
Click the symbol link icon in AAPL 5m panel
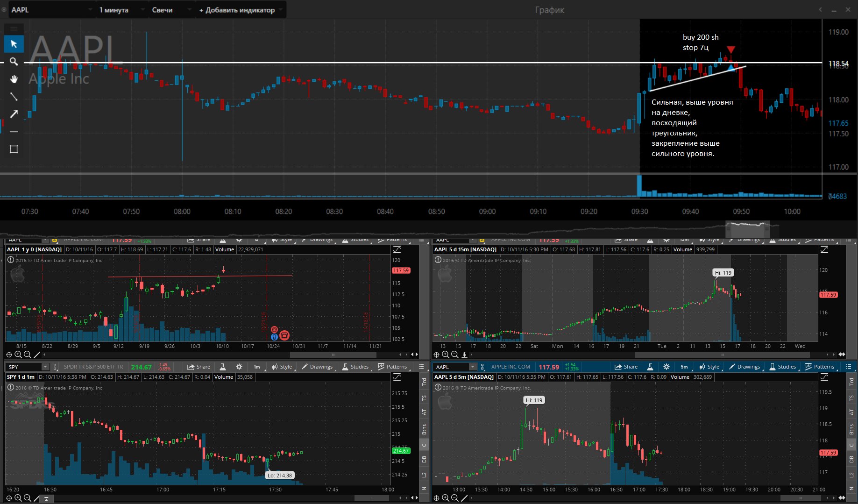point(482,367)
